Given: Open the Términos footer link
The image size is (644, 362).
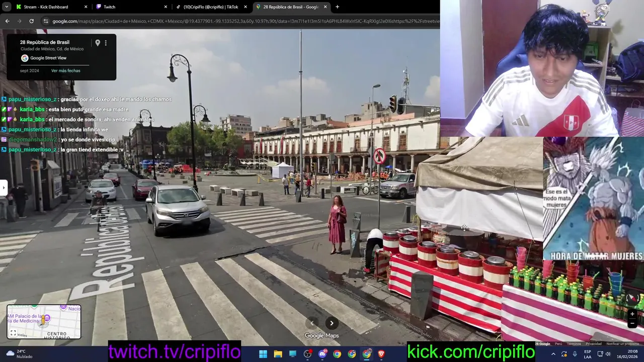Looking at the screenshot, I should pos(574,344).
